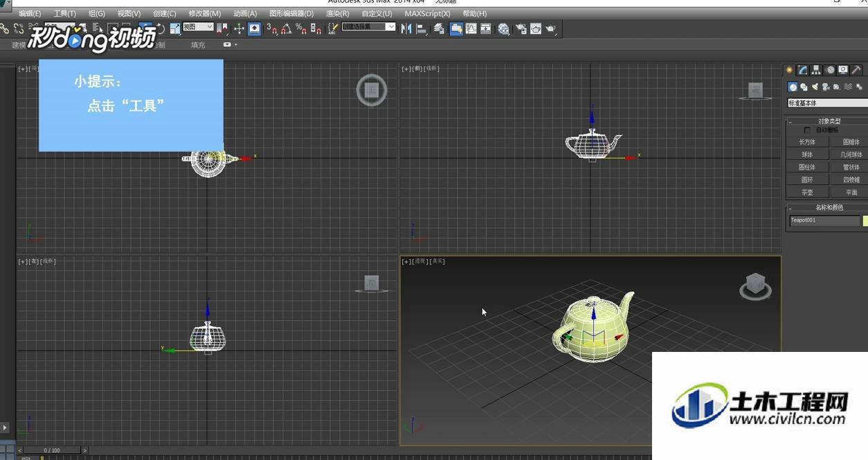
Task: Click the 球体 button
Action: (x=807, y=154)
